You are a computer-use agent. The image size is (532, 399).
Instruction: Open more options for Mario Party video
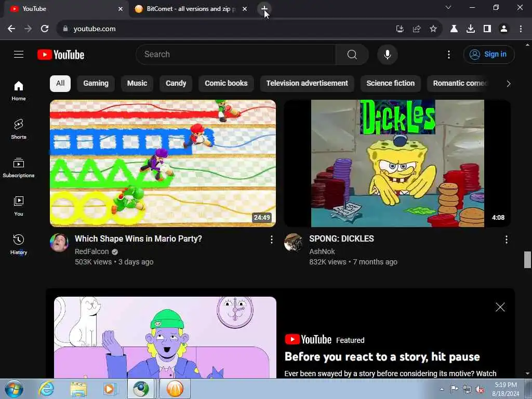[x=271, y=240]
